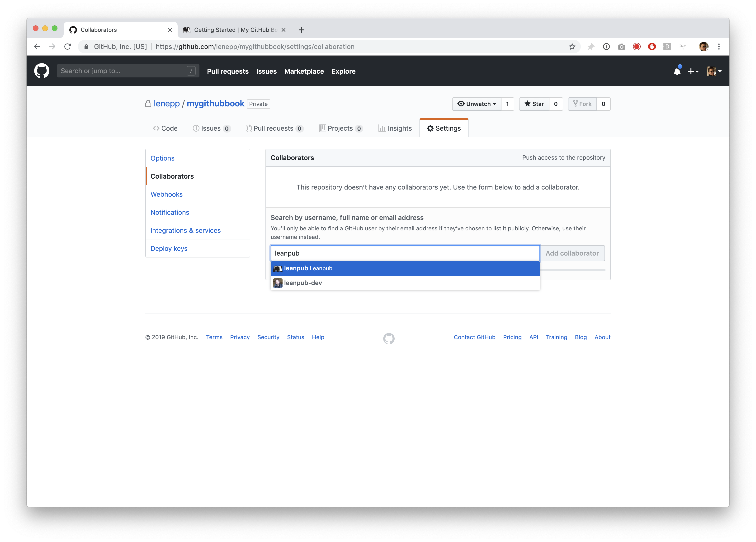Open Deploy keys settings link
This screenshot has height=542, width=756.
(169, 248)
